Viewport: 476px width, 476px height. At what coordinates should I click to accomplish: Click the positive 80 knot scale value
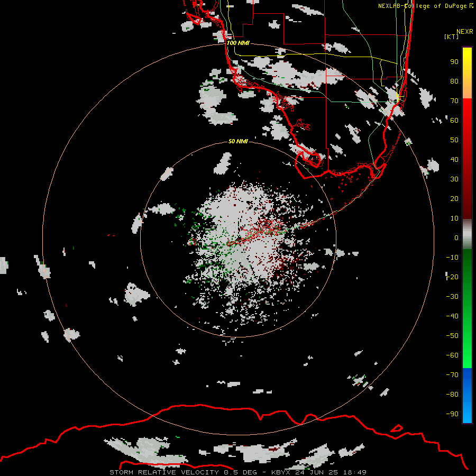click(454, 81)
